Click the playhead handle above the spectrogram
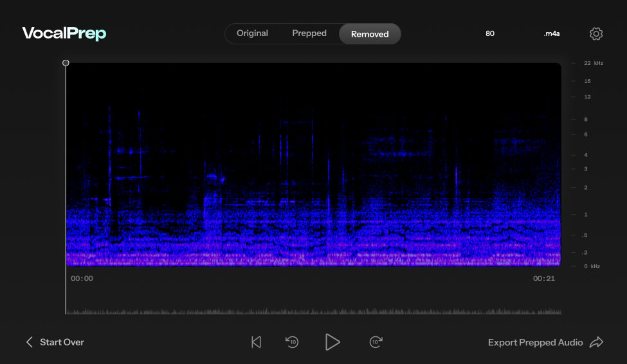 (66, 63)
